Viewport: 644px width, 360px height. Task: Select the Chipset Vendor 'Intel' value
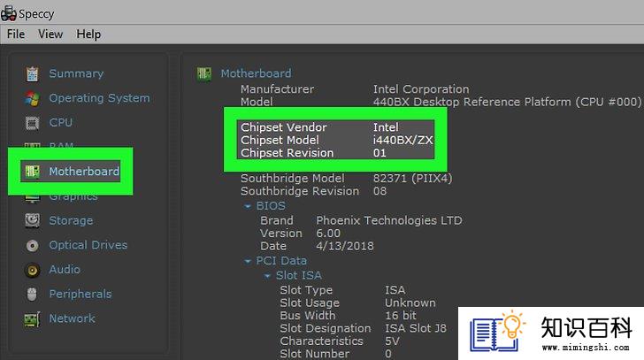click(x=386, y=127)
